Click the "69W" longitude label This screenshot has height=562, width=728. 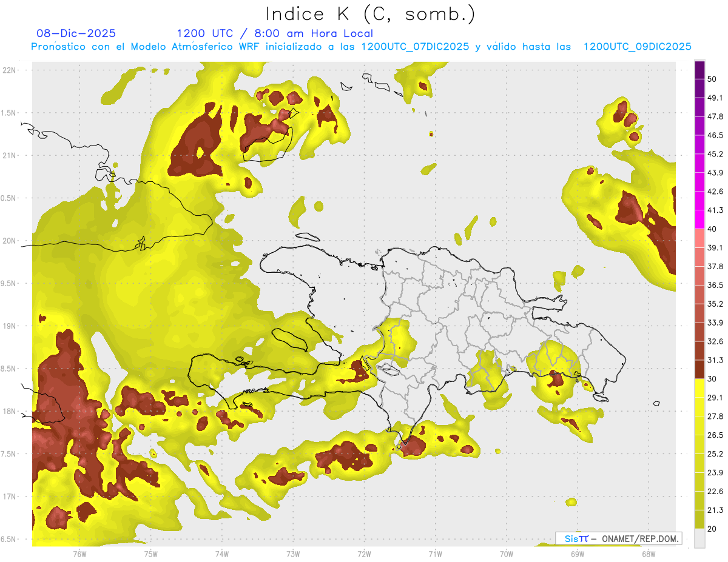577,554
